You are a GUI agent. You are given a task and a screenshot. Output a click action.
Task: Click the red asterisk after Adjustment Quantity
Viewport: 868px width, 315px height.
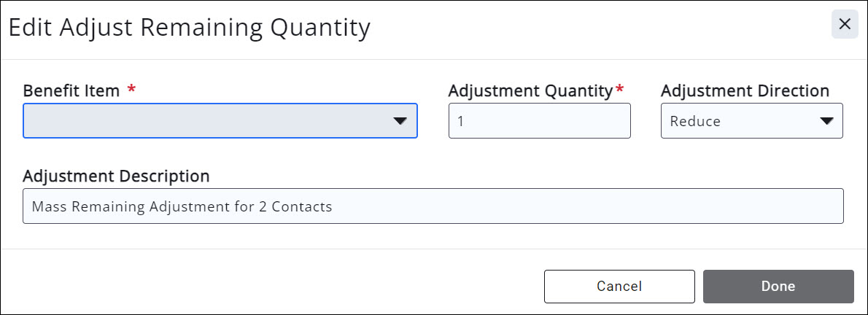tap(620, 90)
